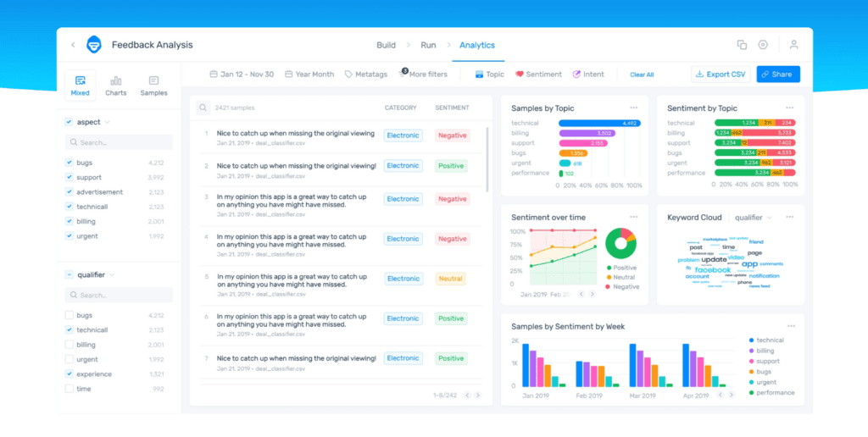The image size is (868, 437).
Task: Click the Metatags tag icon
Action: [348, 75]
